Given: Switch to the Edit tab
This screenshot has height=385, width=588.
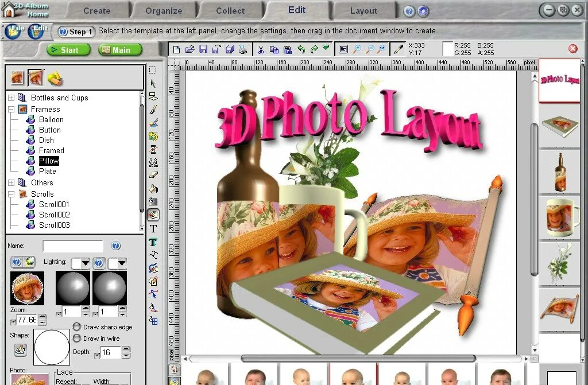Looking at the screenshot, I should coord(297,10).
